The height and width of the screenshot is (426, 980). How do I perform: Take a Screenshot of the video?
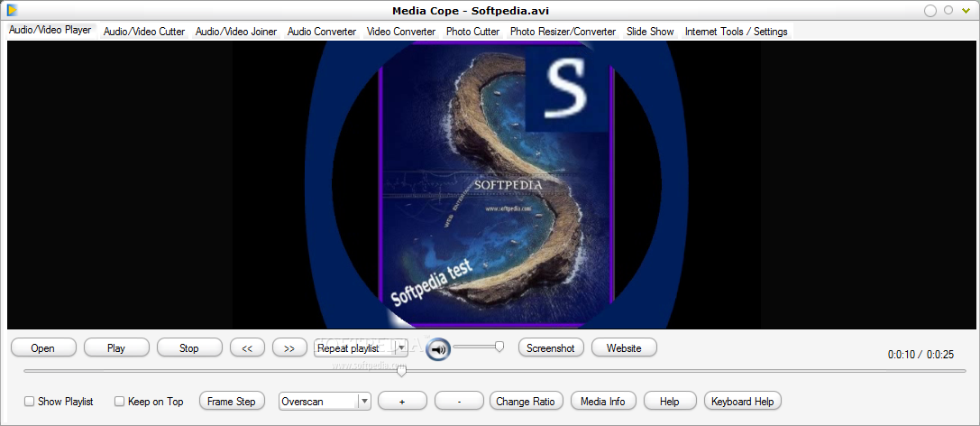(x=551, y=347)
